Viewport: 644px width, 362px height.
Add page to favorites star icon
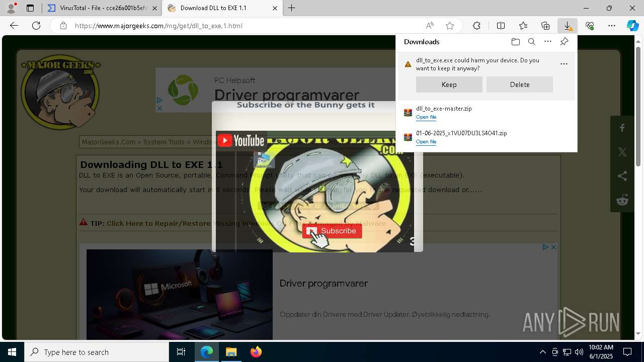coord(450,26)
